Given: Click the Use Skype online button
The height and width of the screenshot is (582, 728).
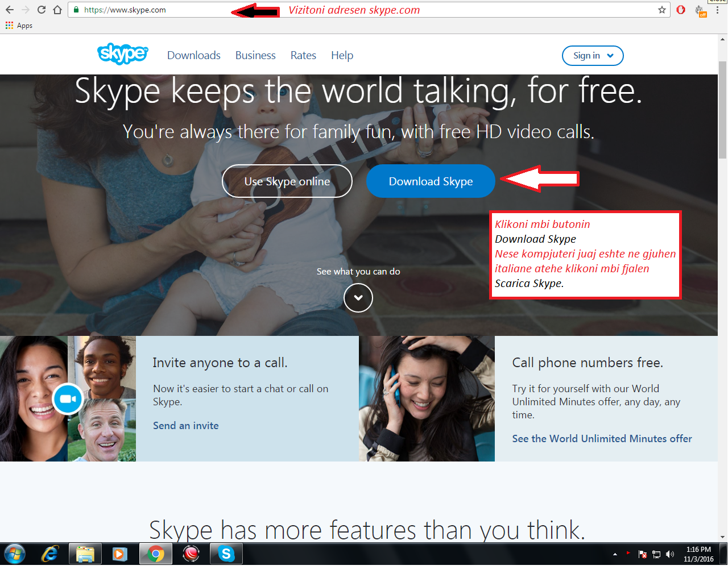Looking at the screenshot, I should [x=287, y=181].
